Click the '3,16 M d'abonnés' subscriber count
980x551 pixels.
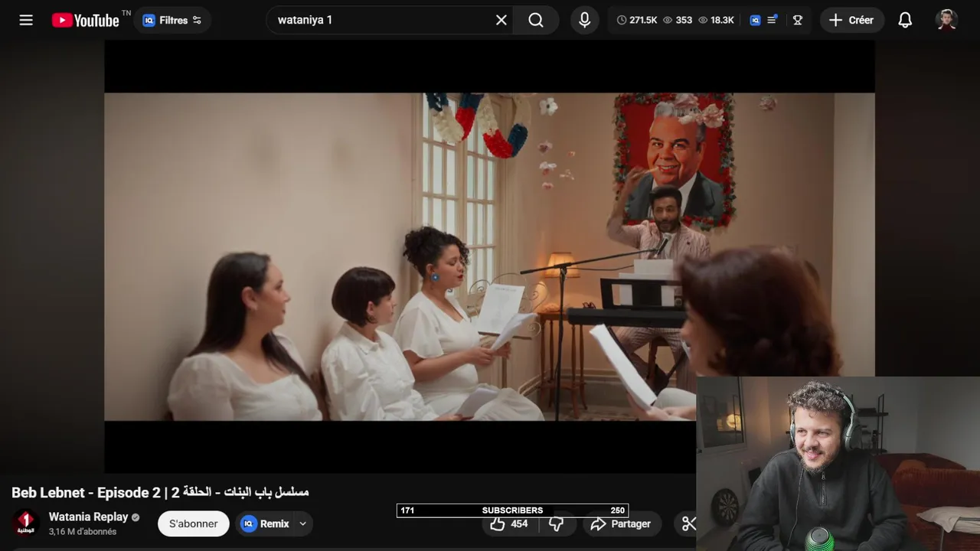point(83,532)
